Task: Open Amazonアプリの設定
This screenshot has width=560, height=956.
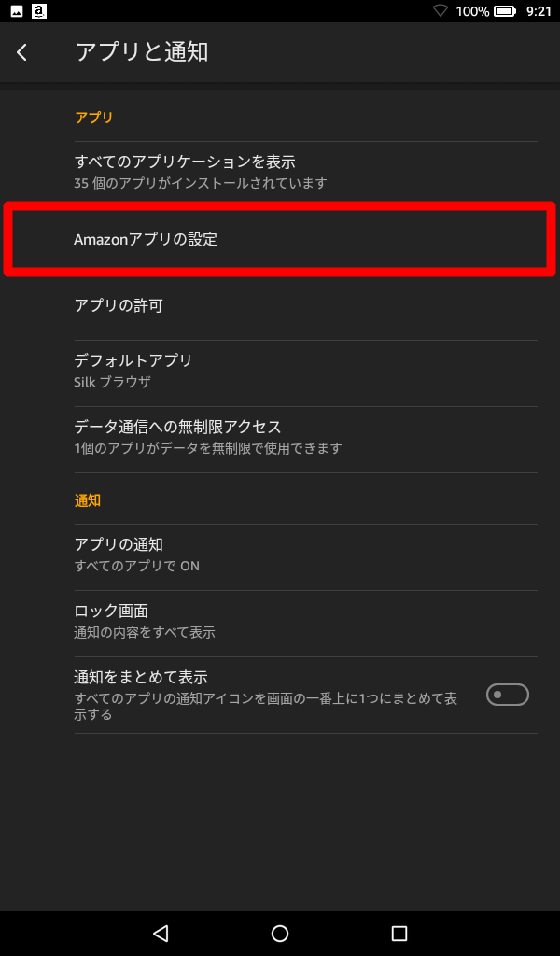Action: (280, 239)
